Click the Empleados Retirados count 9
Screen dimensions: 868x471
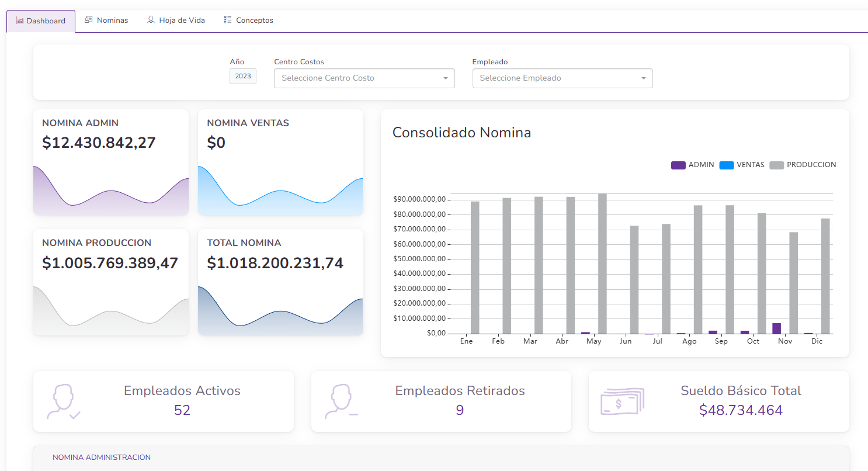pos(460,410)
